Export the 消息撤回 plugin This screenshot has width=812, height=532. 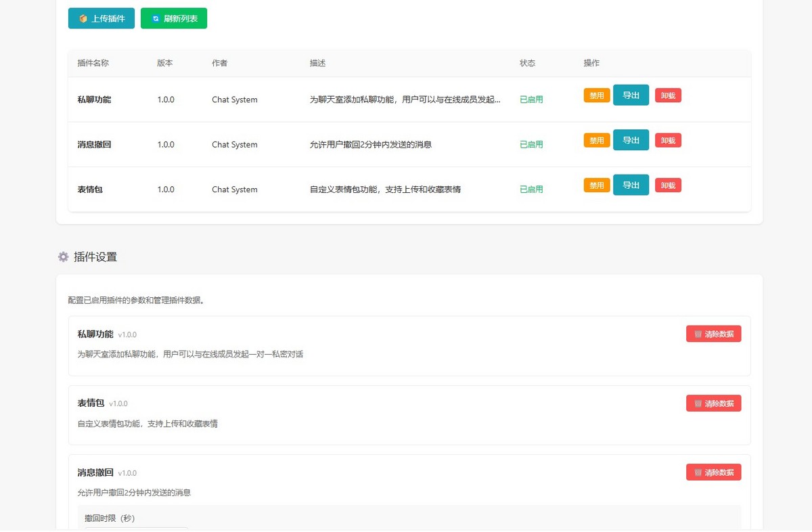[x=631, y=140]
